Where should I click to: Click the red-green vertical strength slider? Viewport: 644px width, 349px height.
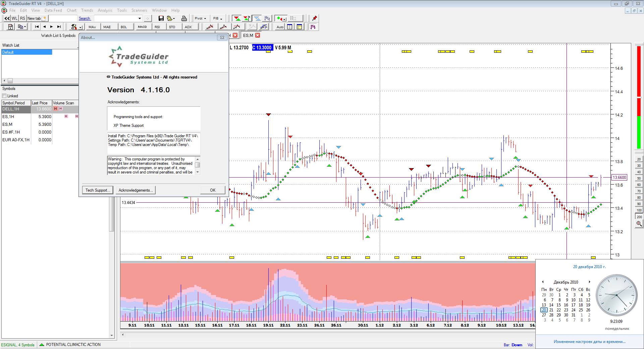pyautogui.click(x=639, y=97)
